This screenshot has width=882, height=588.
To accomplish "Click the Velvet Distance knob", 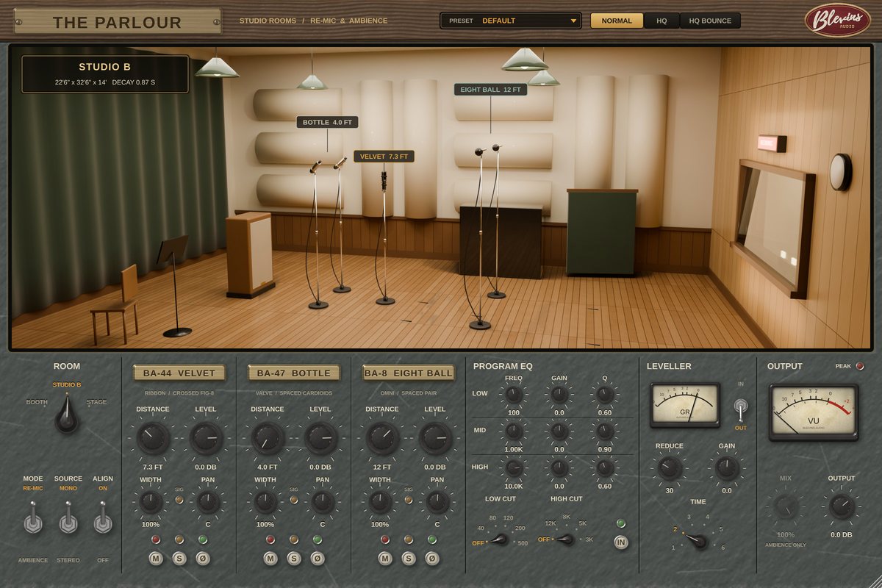I will [153, 438].
